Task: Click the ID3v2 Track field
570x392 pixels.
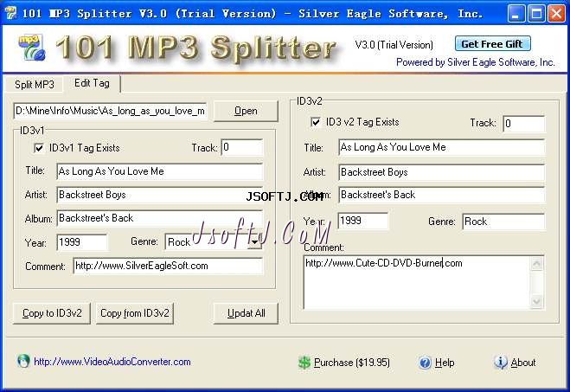Action: pos(524,124)
